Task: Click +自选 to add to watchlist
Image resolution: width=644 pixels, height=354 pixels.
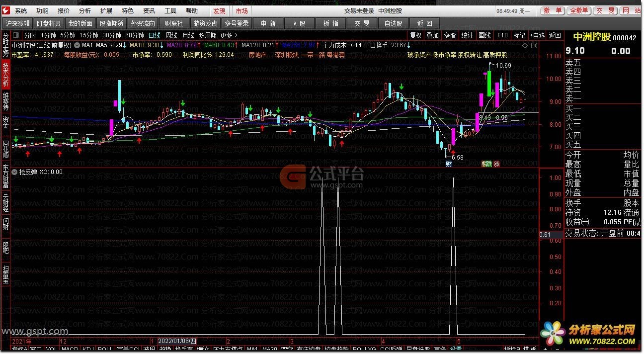Action: click(537, 35)
